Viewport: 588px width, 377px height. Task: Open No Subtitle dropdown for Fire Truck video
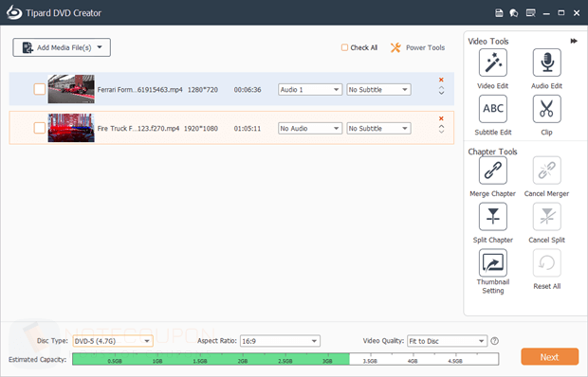coord(378,129)
